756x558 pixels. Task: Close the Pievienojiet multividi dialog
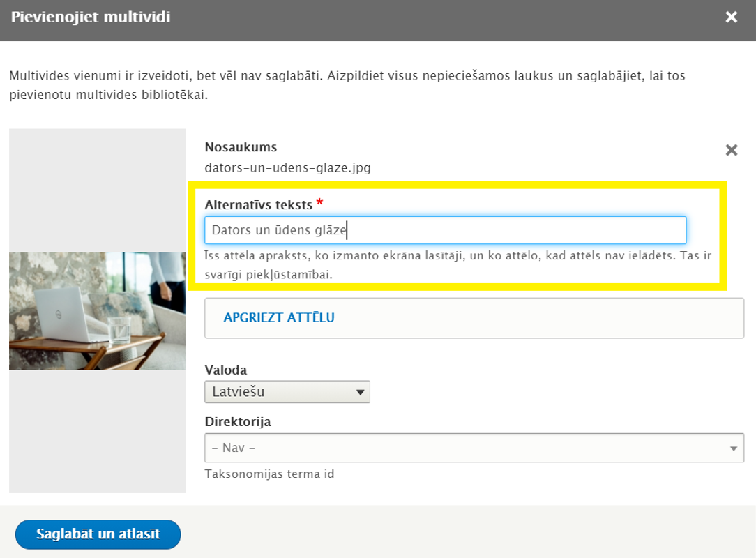point(731,17)
